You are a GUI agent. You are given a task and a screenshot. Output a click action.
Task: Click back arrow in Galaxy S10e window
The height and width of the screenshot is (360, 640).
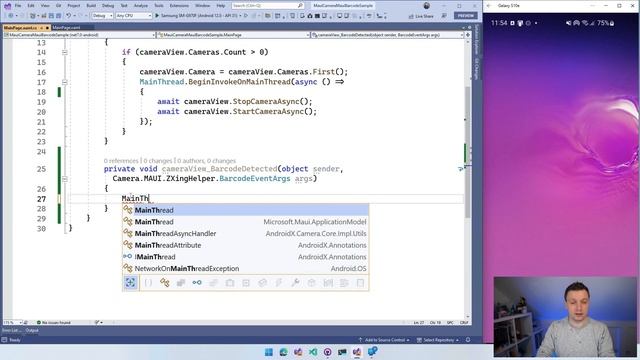click(x=489, y=6)
